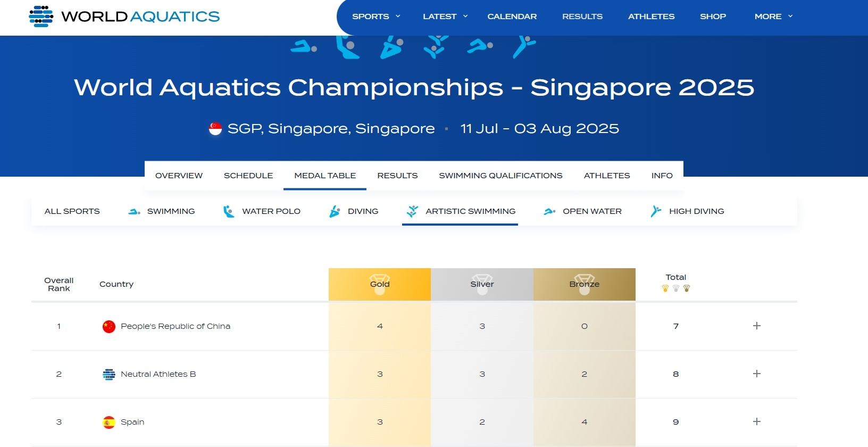This screenshot has width=868, height=447.
Task: Switch to the Schedule tab
Action: click(x=248, y=176)
